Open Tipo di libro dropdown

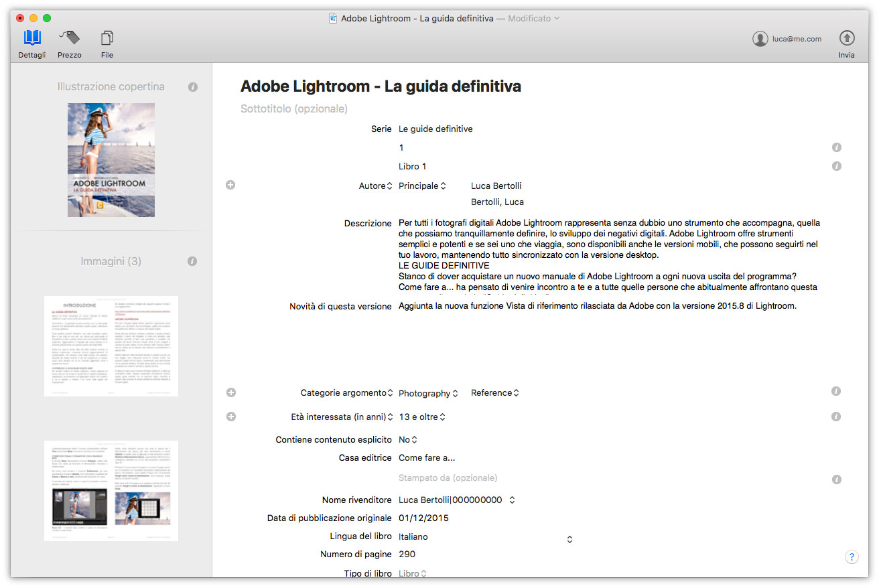[413, 574]
